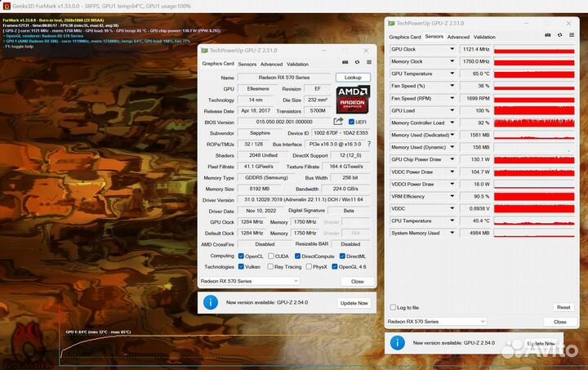Click the refresh icon in Sensors GPU-Z window
This screenshot has width=588, height=370.
(x=559, y=35)
